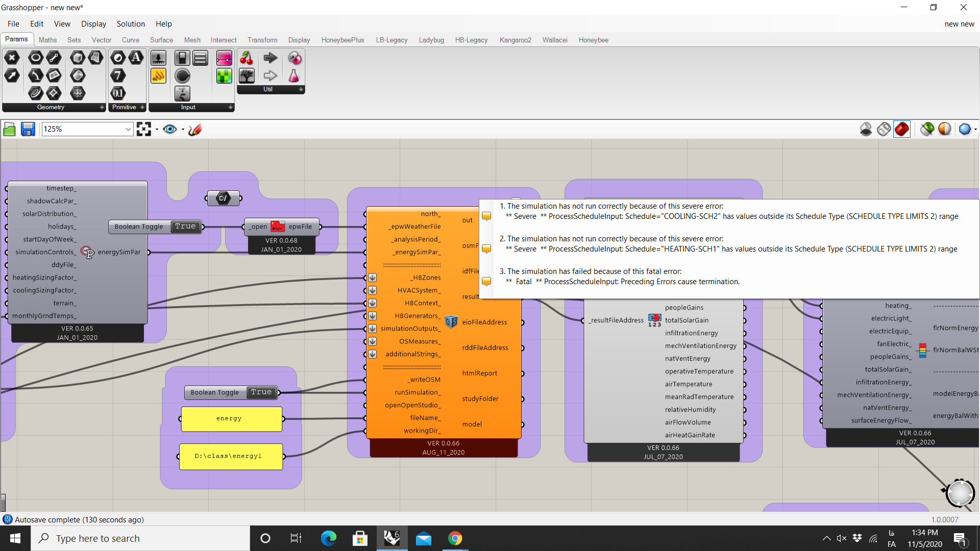
Task: Enable red shaded preview mode
Action: pyautogui.click(x=902, y=129)
